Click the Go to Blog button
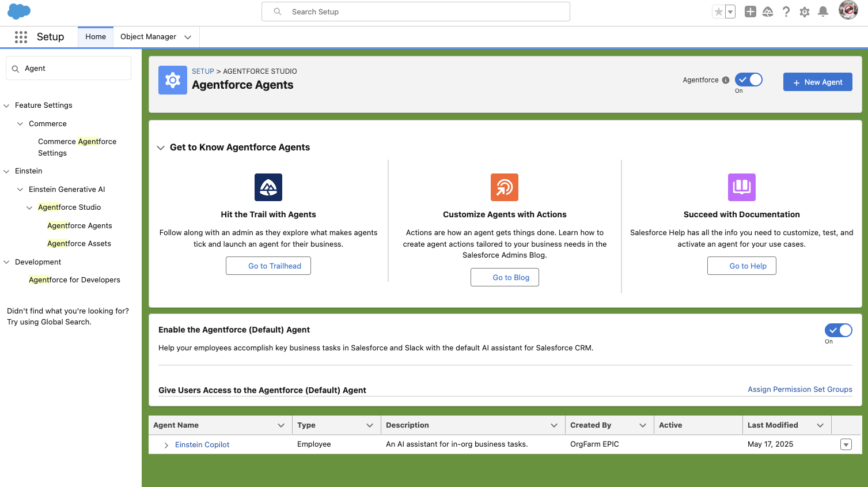The image size is (868, 487). tap(505, 277)
